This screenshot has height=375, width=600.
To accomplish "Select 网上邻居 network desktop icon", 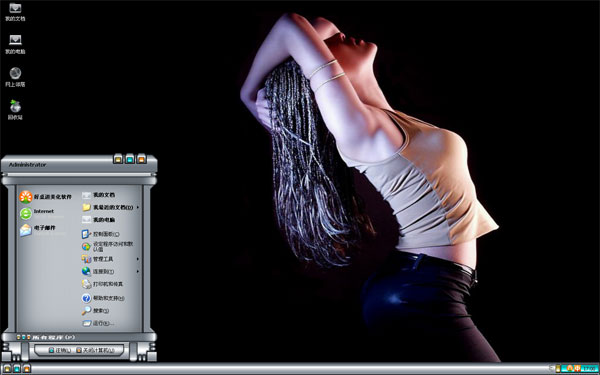I will click(15, 77).
